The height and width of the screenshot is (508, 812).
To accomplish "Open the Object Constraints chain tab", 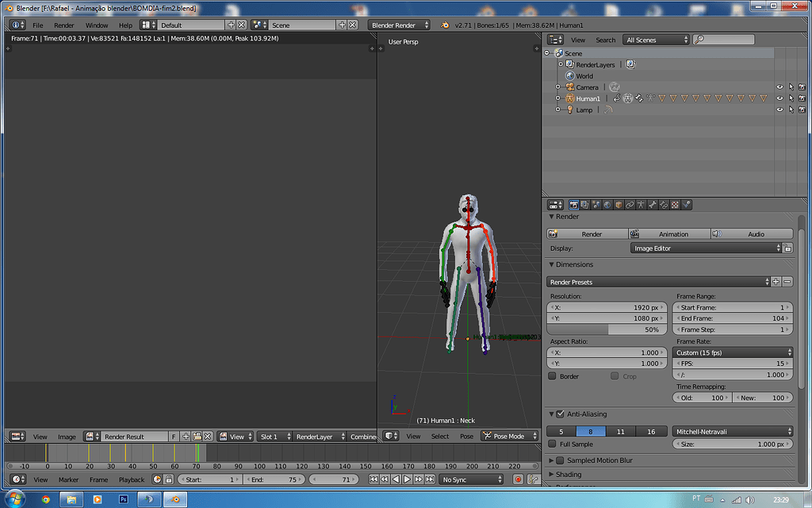I will tap(630, 205).
